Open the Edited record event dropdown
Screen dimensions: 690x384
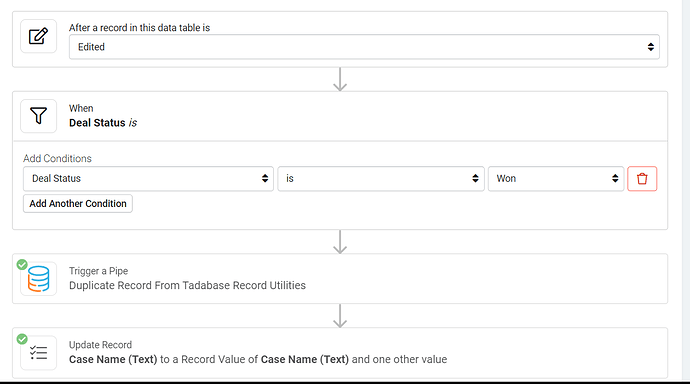pos(364,47)
